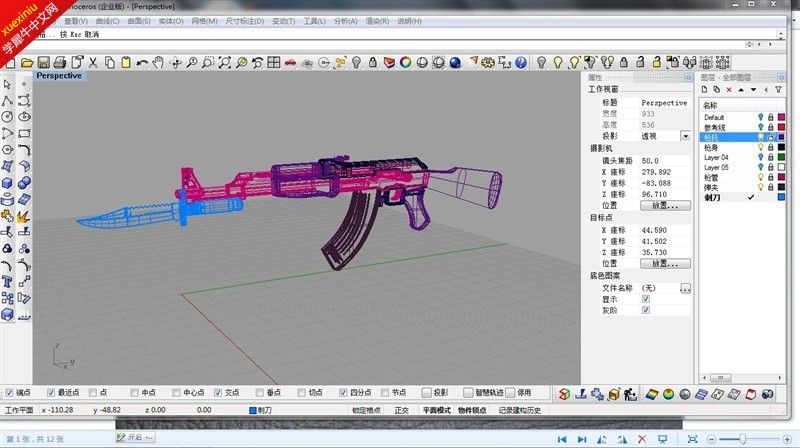The height and width of the screenshot is (448, 800).
Task: Change green color swatch of Layer 04
Action: 781,157
